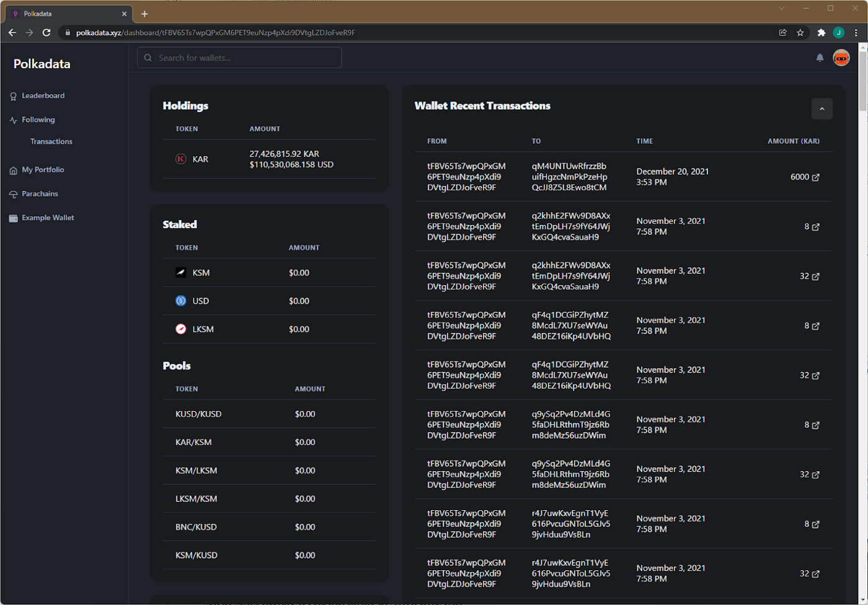
Task: Open external link for the 32 KAR transaction to r4J7uwKxvEgnT1VyE
Action: (x=816, y=574)
